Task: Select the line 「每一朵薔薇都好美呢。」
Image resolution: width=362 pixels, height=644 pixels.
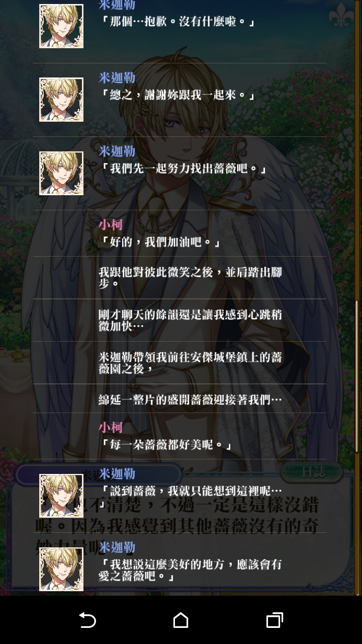Action: click(165, 445)
